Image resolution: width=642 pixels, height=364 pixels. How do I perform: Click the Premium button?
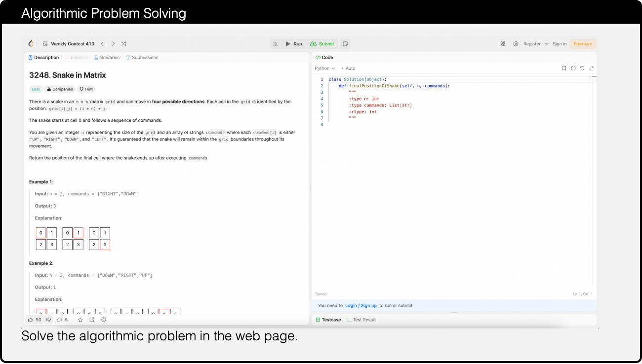pyautogui.click(x=583, y=44)
